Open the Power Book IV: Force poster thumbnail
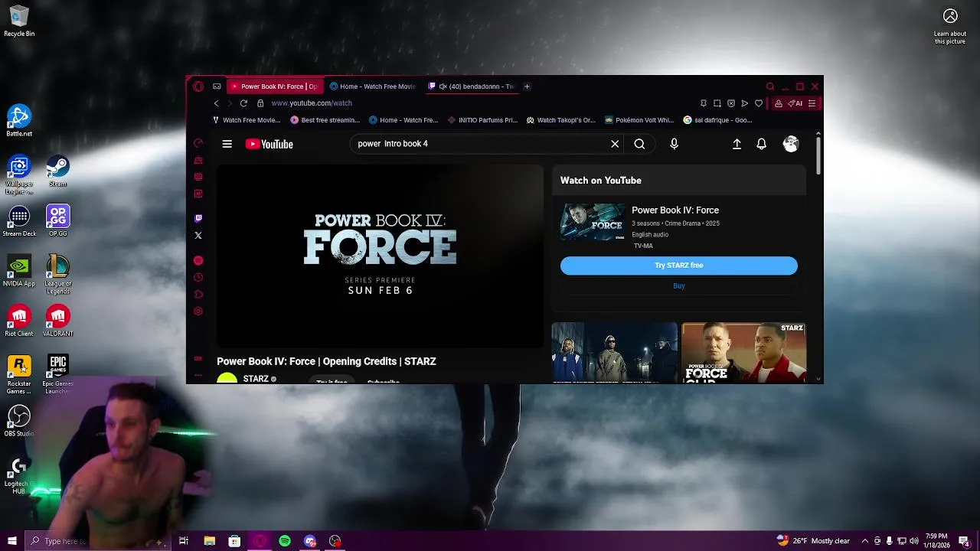The image size is (980, 551). (x=593, y=222)
